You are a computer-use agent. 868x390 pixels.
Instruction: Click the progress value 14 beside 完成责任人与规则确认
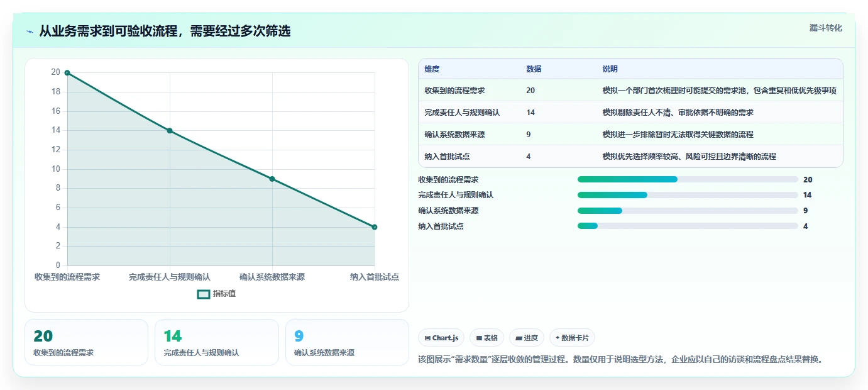[808, 195]
